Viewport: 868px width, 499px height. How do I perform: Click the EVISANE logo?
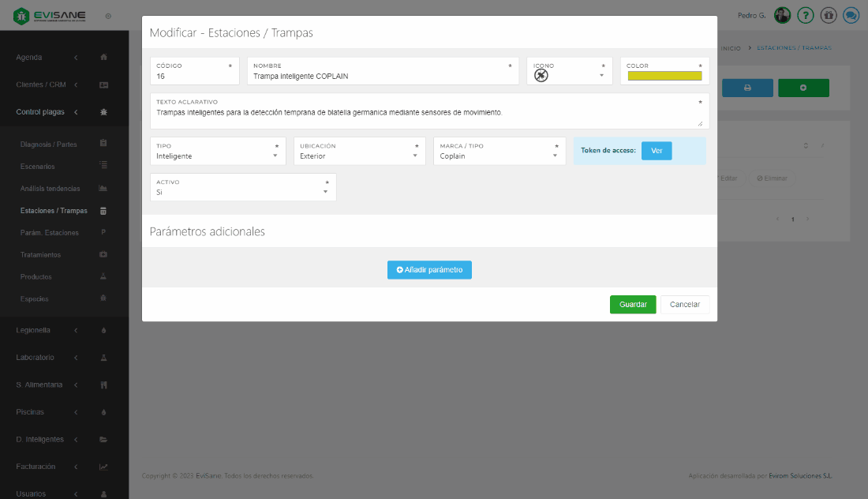(50, 16)
